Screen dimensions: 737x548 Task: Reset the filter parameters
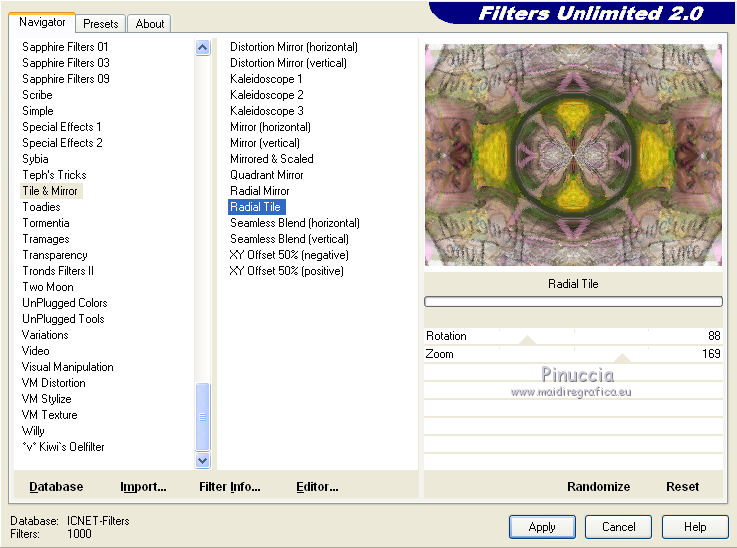(682, 486)
